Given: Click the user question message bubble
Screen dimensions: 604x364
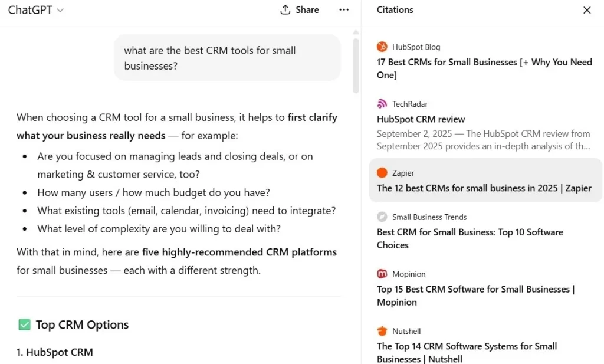Looking at the screenshot, I should [x=227, y=58].
